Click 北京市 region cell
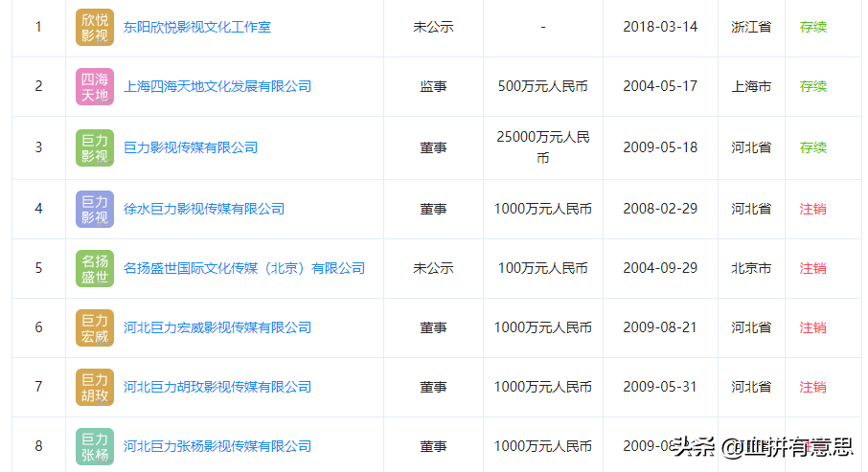Screen dimensions: 868x472 click(751, 268)
